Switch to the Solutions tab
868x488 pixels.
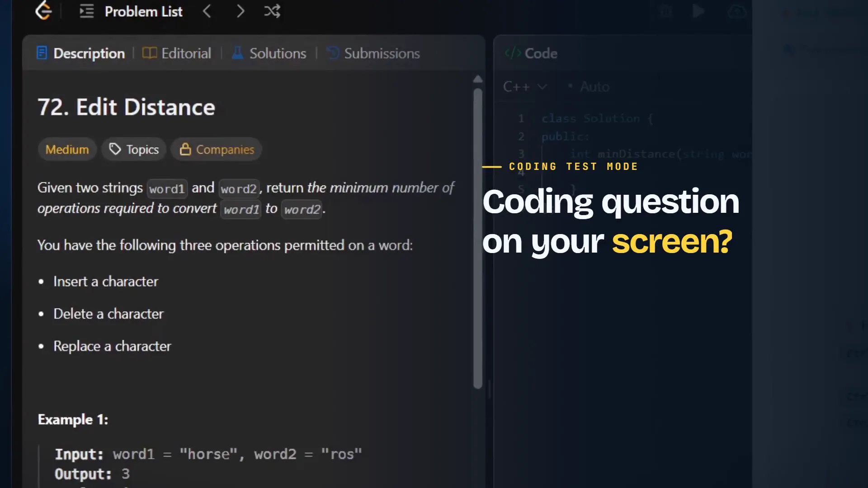(x=269, y=53)
